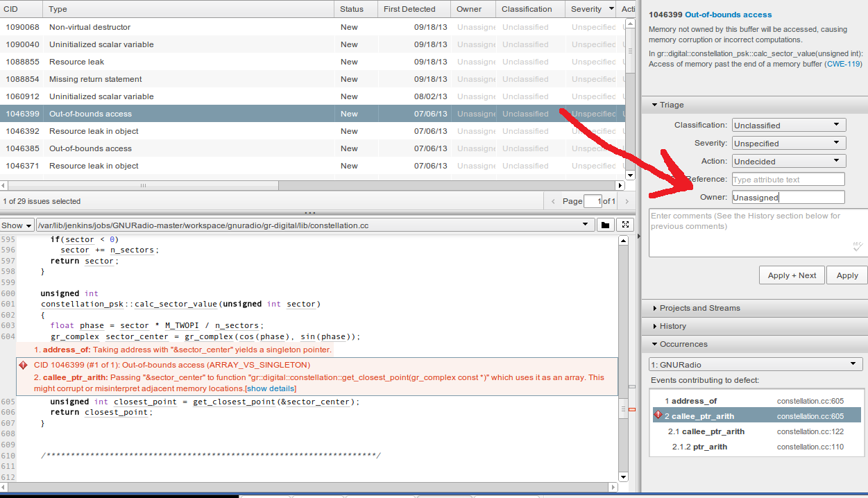Select issue 1046392 Resource leak in object
The width and height of the screenshot is (868, 498).
tap(312, 131)
